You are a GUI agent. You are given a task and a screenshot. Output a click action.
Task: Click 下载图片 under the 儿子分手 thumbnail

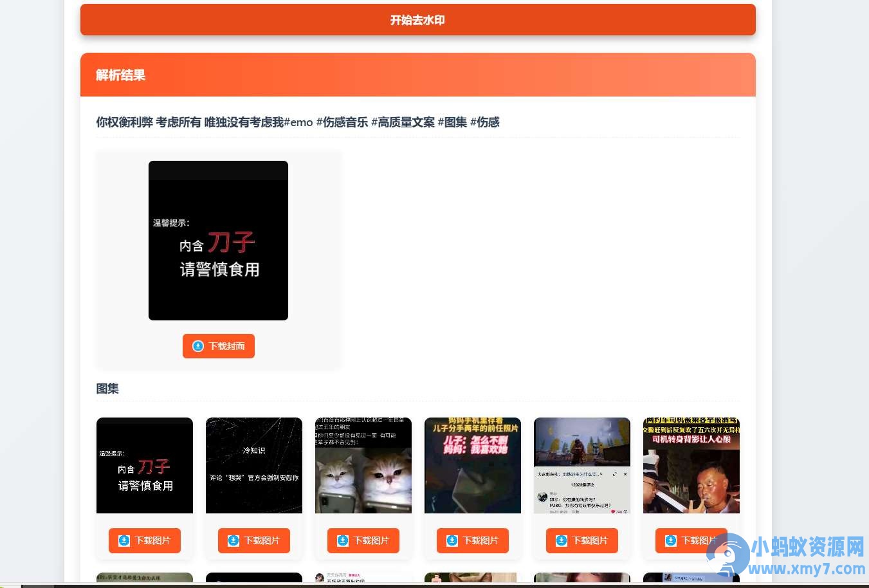(x=473, y=540)
